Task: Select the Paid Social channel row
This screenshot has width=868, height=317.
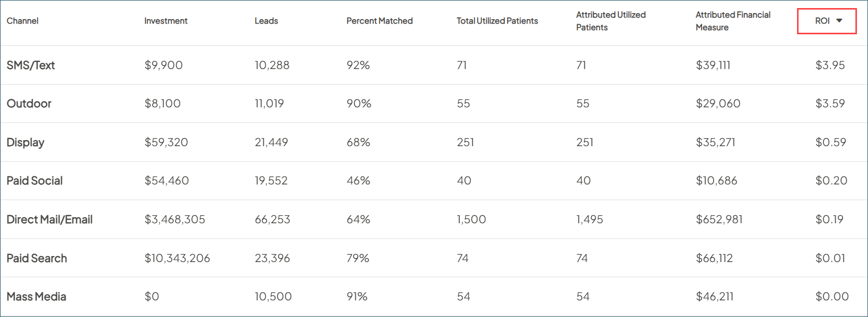Action: point(35,180)
